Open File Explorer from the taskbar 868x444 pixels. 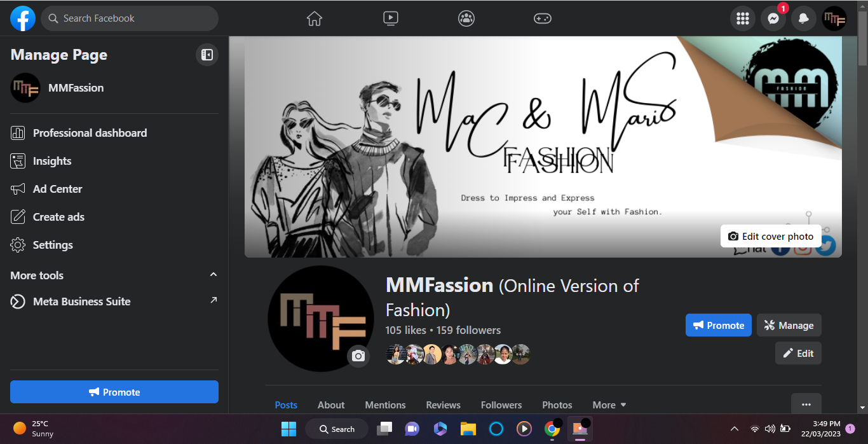point(468,429)
